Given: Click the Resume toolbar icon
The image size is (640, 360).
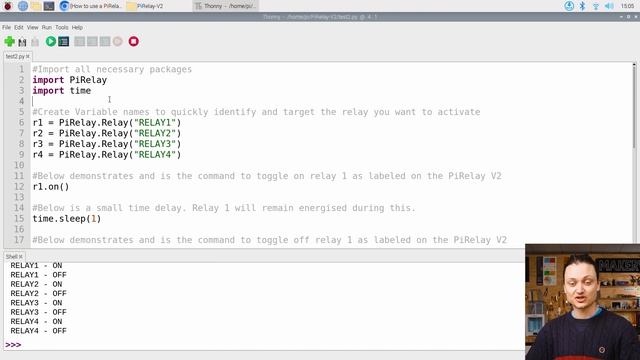Looking at the screenshot, I should click(118, 41).
